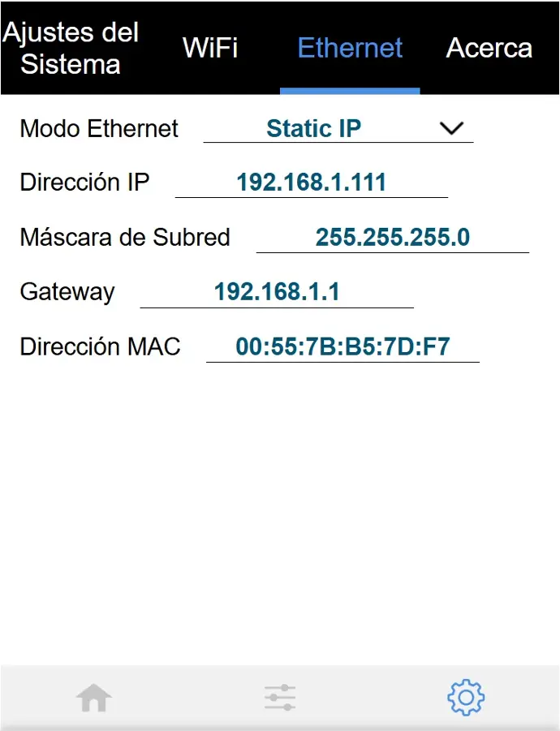Select the Dirección MAC address field
This screenshot has height=731, width=560.
pyautogui.click(x=342, y=347)
